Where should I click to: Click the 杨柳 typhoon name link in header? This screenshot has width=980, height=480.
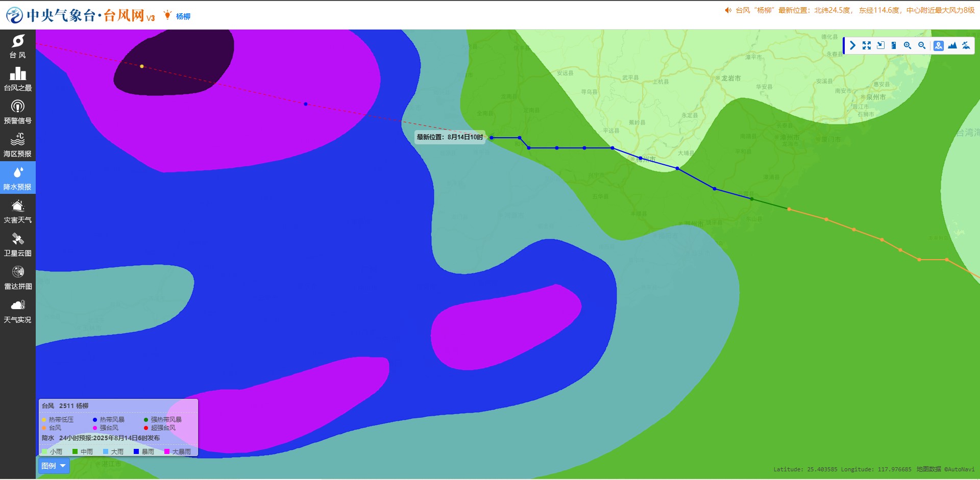click(x=183, y=16)
